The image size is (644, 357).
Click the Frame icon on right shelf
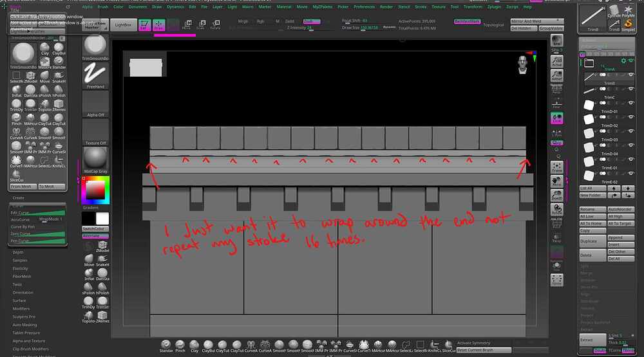click(556, 167)
